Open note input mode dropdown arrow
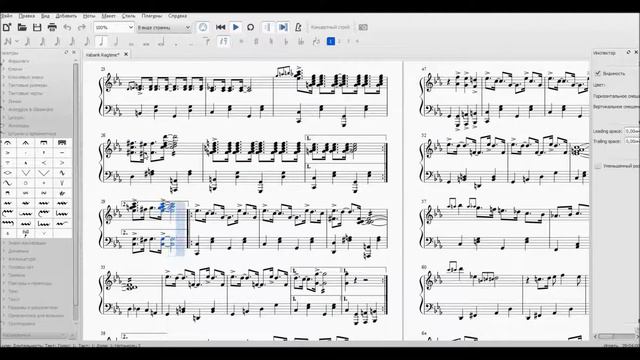640x360 pixels. point(17,41)
